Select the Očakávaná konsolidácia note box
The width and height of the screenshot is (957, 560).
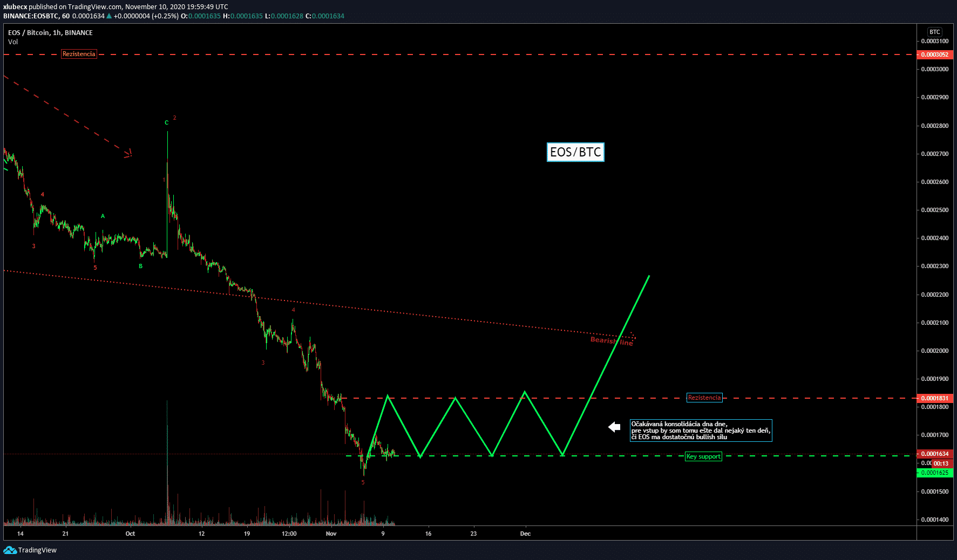point(701,431)
